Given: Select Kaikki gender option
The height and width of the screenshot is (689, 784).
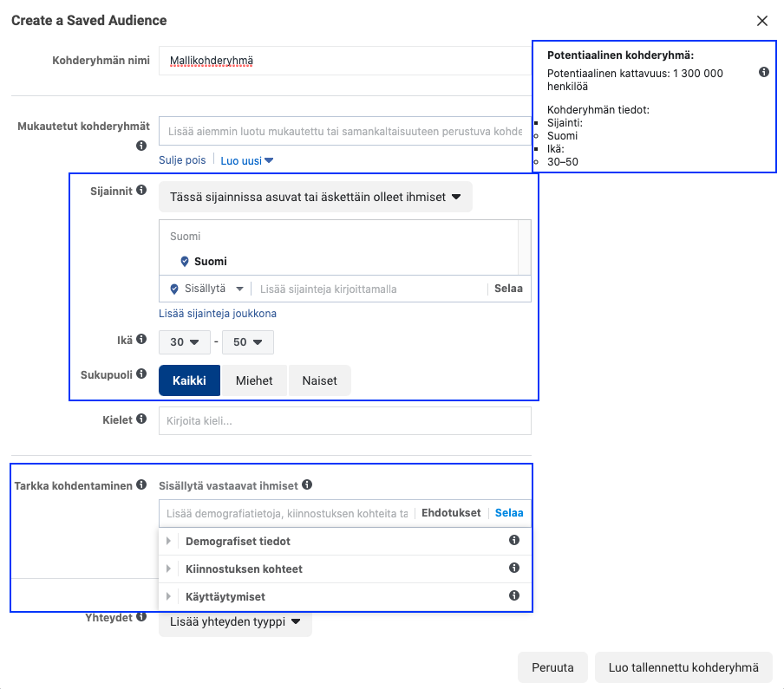Looking at the screenshot, I should (190, 380).
